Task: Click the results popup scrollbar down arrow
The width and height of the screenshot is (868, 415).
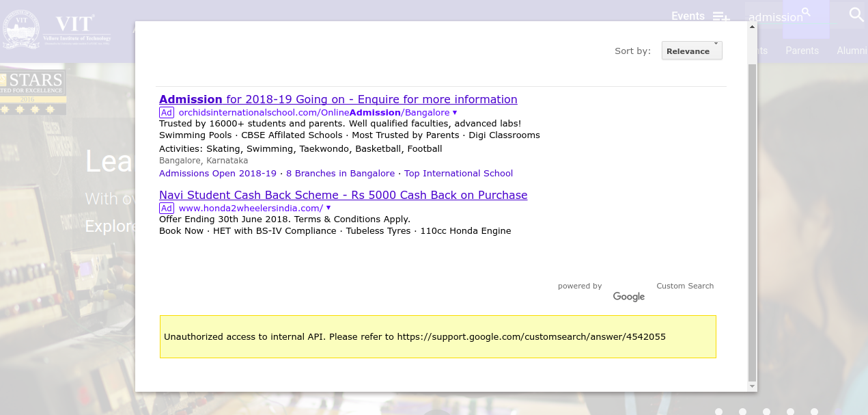Action: [x=753, y=386]
